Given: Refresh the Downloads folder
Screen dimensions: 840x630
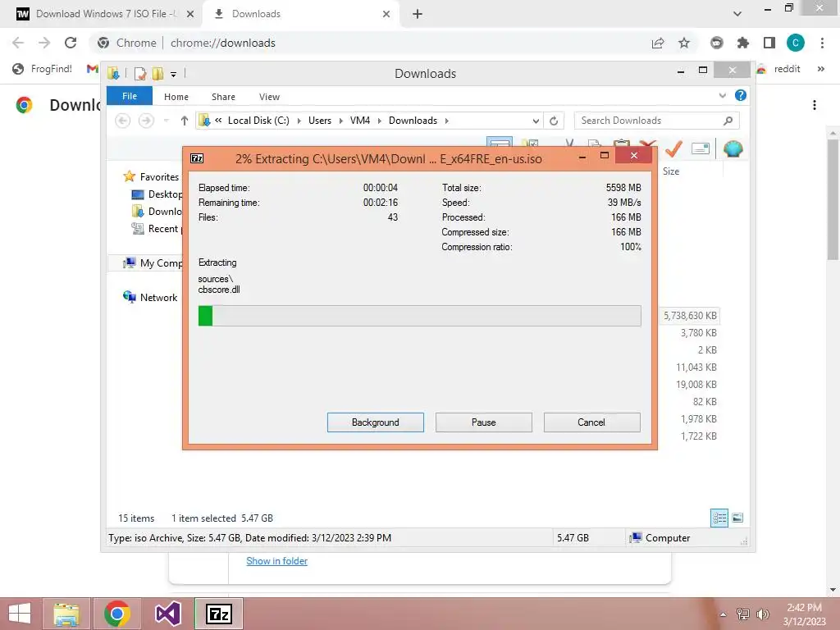Looking at the screenshot, I should 554,121.
